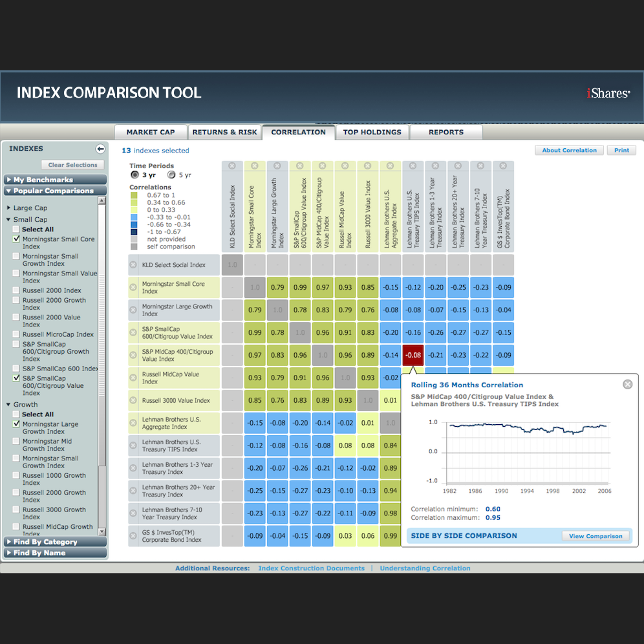The height and width of the screenshot is (644, 644).
Task: Collapse the Indexes panel with arrow icon
Action: [x=100, y=149]
